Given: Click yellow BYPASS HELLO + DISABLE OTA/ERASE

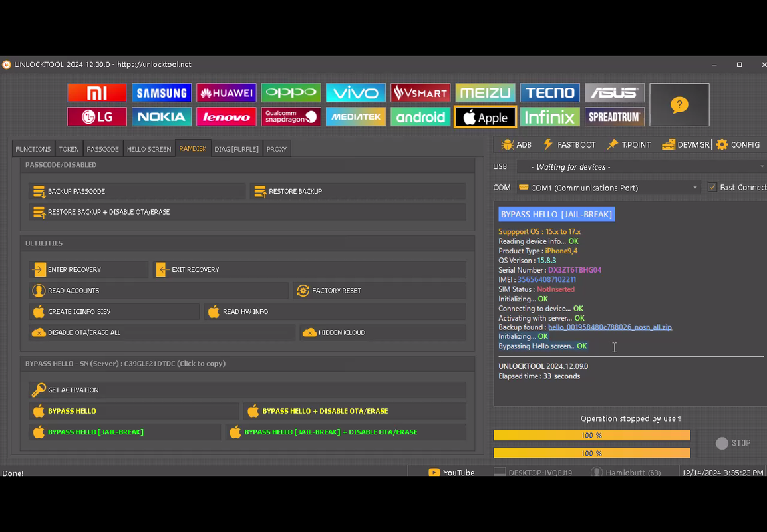Looking at the screenshot, I should click(355, 411).
